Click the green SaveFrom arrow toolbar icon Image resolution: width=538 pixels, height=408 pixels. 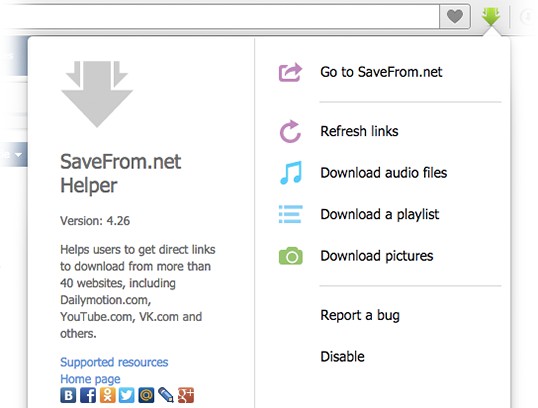click(x=491, y=17)
